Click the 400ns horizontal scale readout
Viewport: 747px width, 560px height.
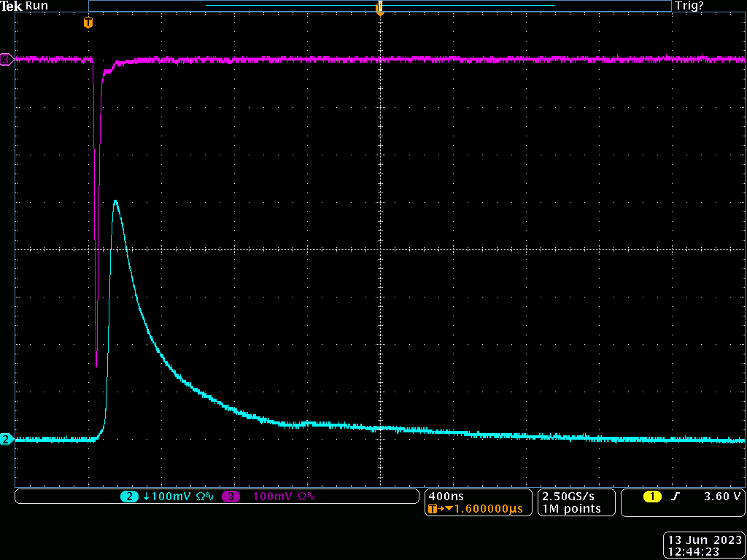pyautogui.click(x=443, y=496)
